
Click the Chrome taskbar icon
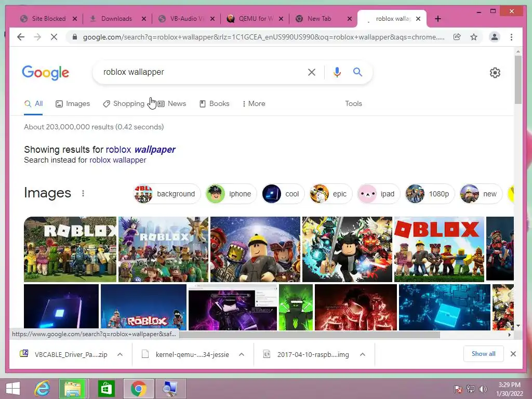pyautogui.click(x=138, y=389)
